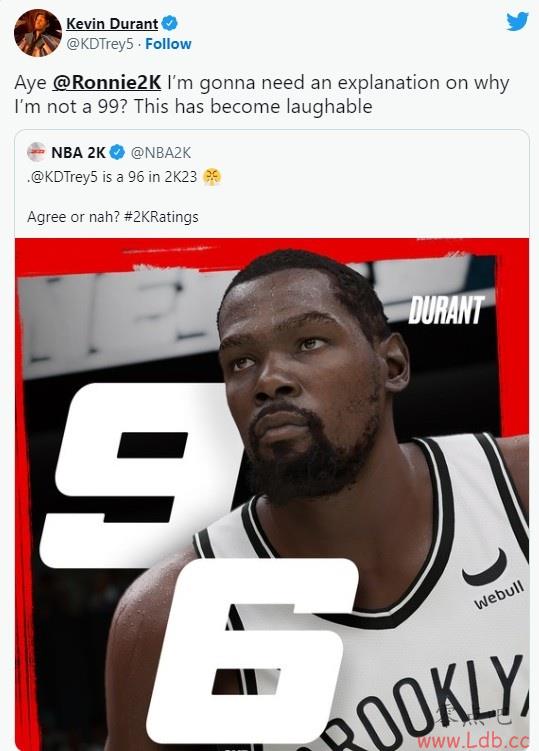Open the @KDTrey5 handle under the name

click(100, 44)
